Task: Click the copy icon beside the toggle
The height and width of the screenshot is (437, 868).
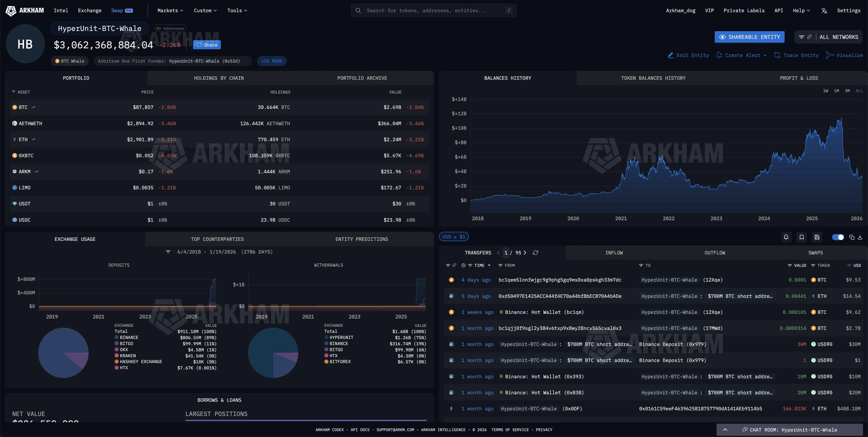Action: click(851, 237)
